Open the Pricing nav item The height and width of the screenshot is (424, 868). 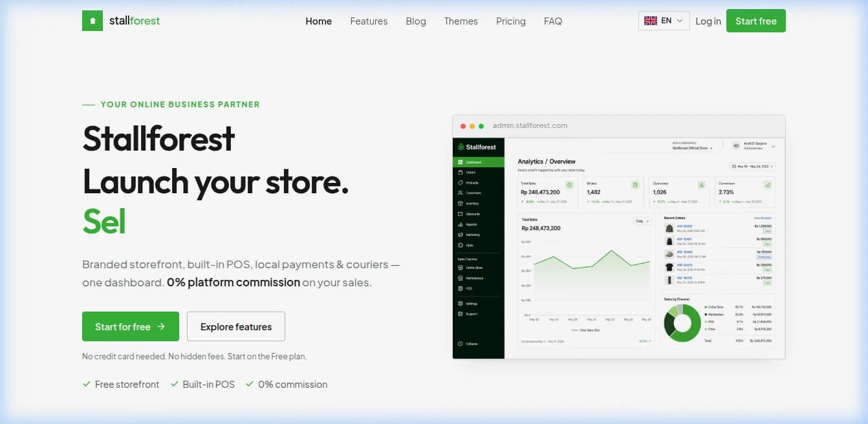tap(511, 21)
